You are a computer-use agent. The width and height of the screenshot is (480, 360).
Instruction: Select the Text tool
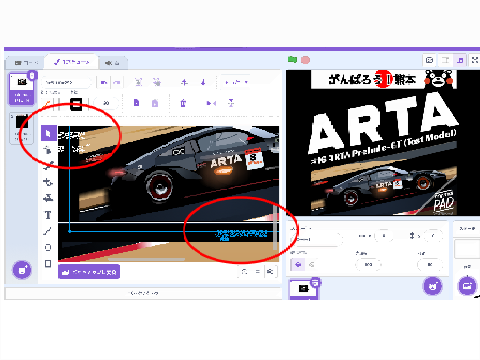[48, 215]
